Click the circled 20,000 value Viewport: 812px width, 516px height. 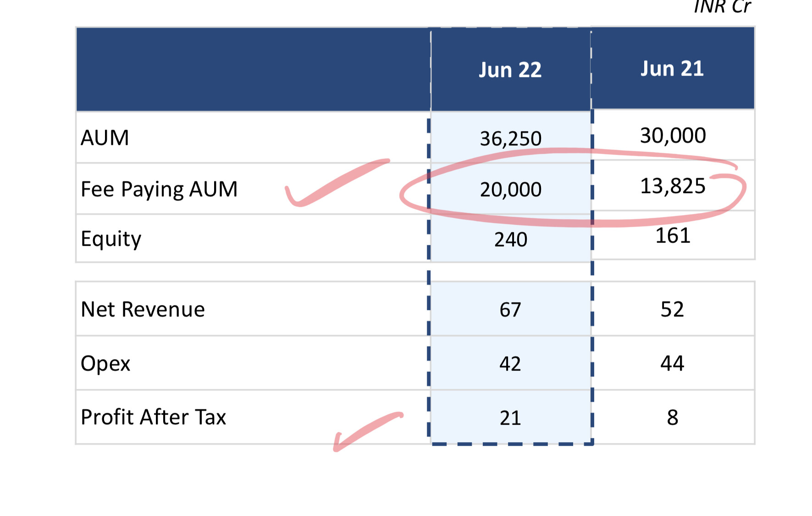[510, 189]
